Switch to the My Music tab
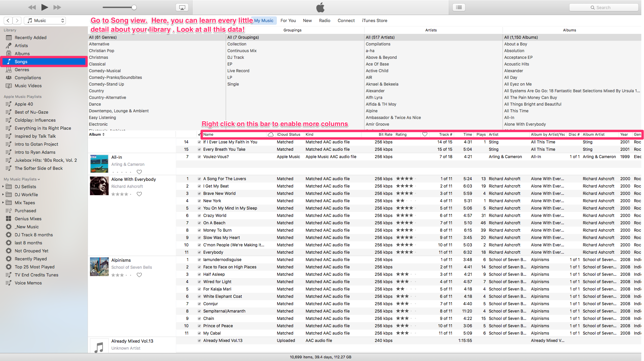 (263, 21)
